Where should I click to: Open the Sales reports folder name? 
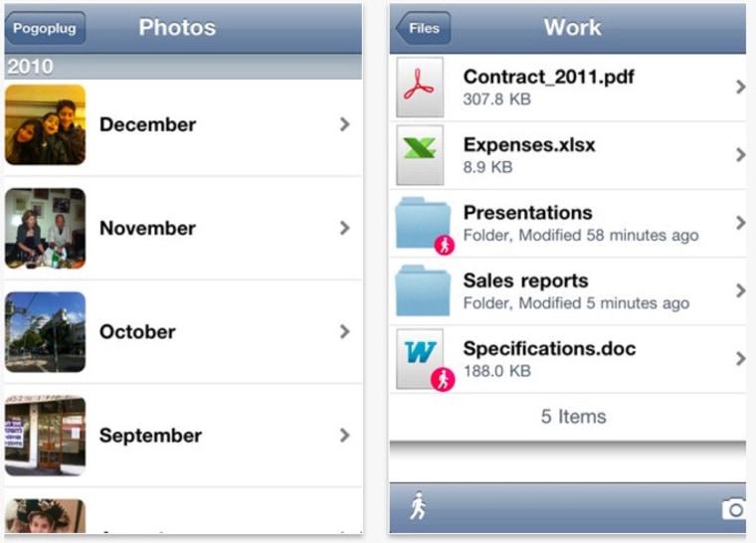[x=525, y=280]
